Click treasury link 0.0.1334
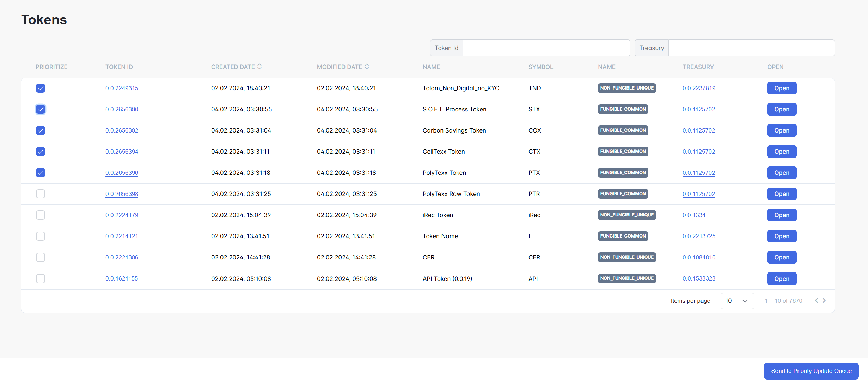Viewport: 868px width, 381px height. 694,215
